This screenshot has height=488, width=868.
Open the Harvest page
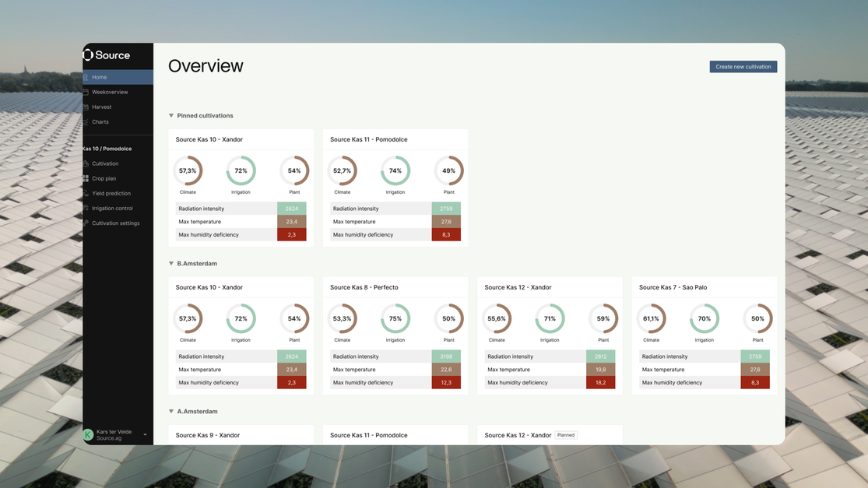(x=102, y=107)
